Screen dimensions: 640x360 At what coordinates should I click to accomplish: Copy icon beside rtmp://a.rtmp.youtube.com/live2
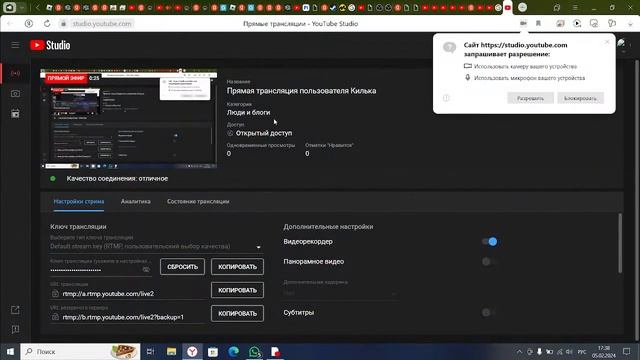pyautogui.click(x=56, y=293)
